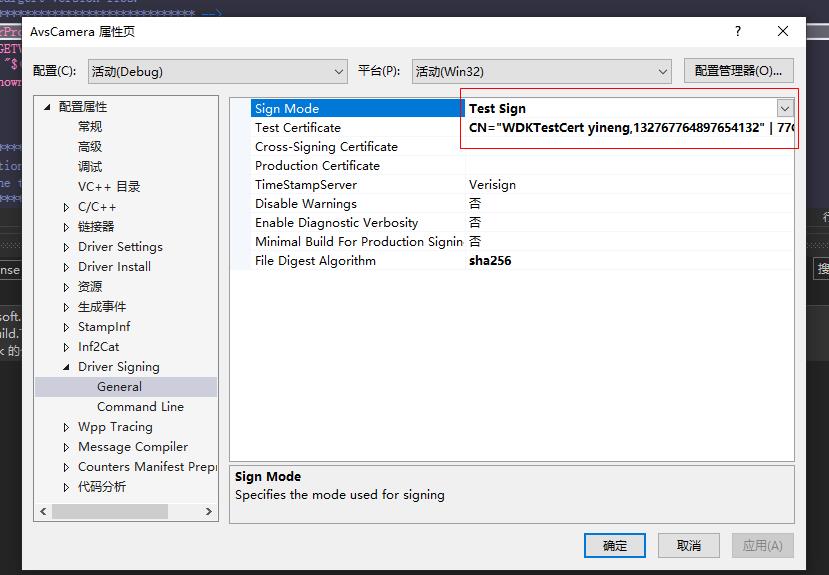Click the empty Cross-Signing Certificate value

pyautogui.click(x=630, y=146)
